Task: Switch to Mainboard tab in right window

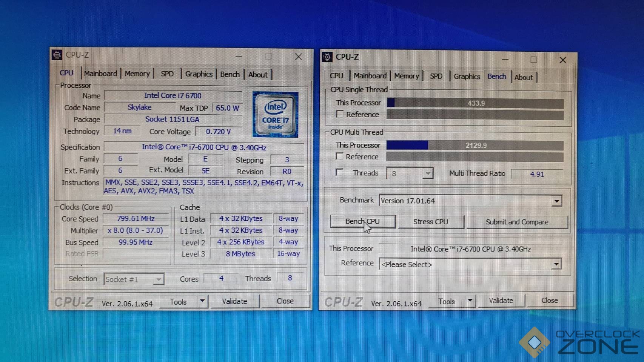Action: pyautogui.click(x=370, y=76)
